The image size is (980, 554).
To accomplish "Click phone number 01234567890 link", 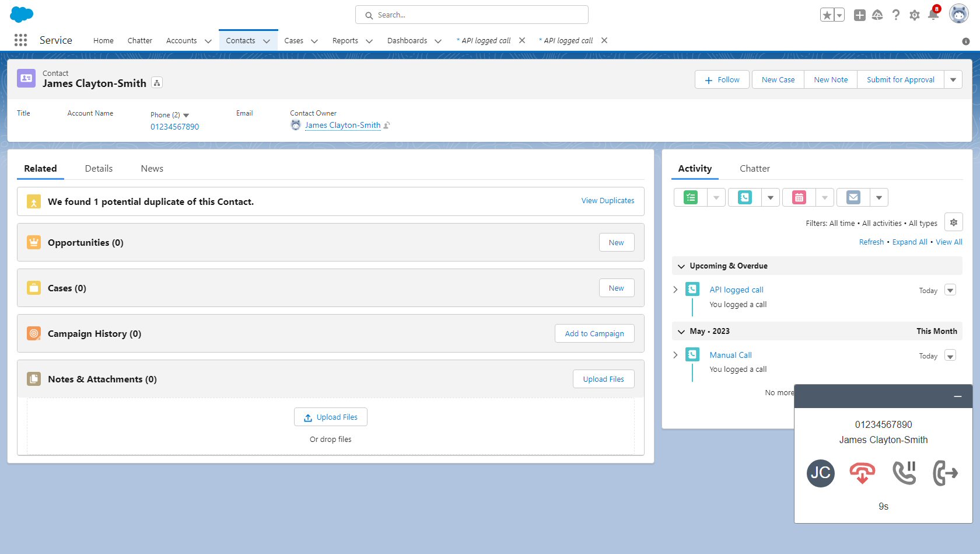I will coord(174,127).
